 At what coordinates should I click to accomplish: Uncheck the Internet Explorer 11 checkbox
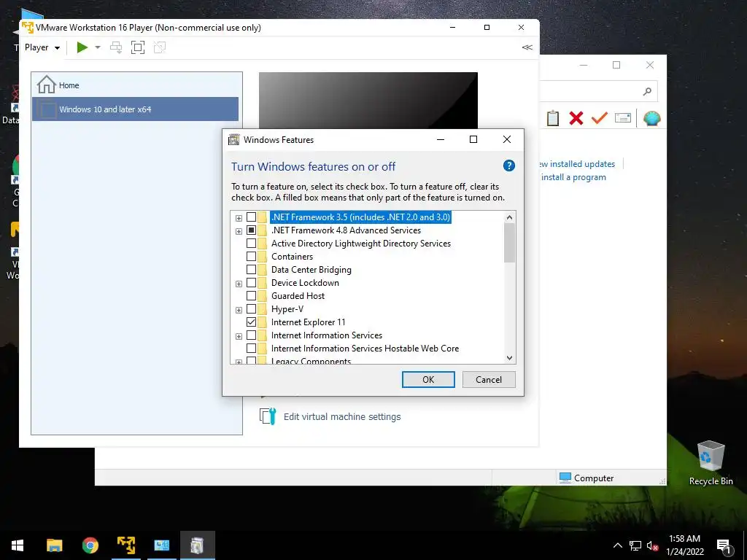(251, 322)
